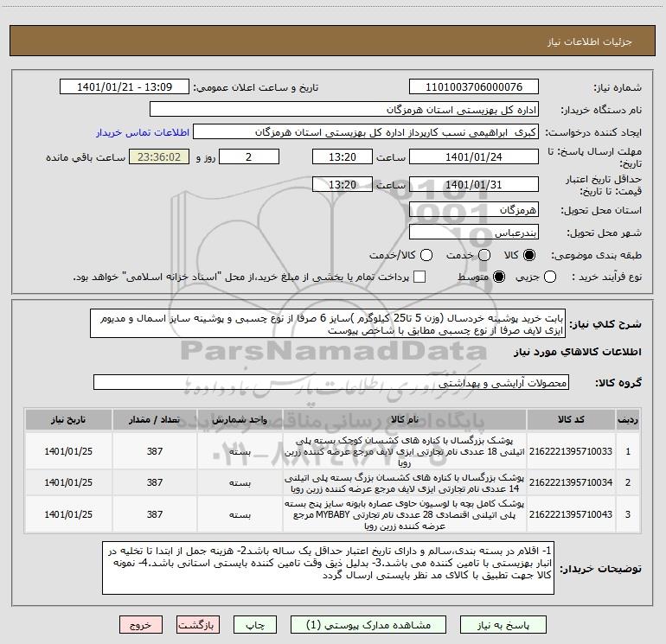Viewport: 666px width, 644px height.
Task: Click the buyer organization name field
Action: click(344, 110)
